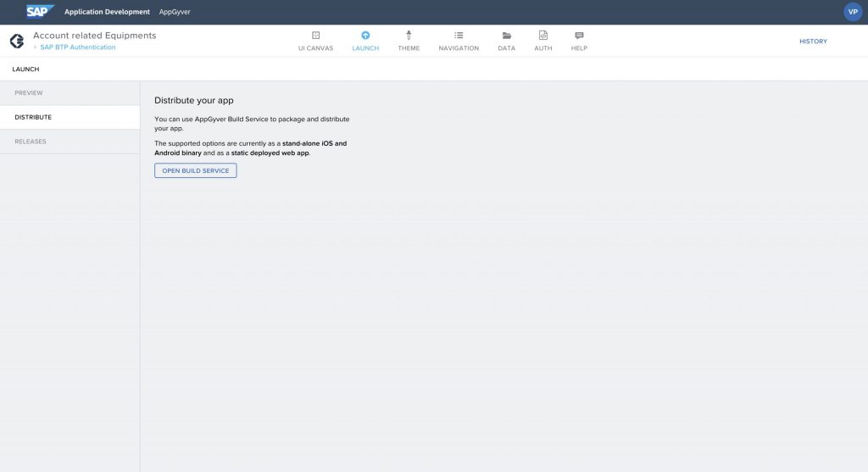Image resolution: width=868 pixels, height=472 pixels.
Task: Switch to the Preview tab
Action: [70, 93]
